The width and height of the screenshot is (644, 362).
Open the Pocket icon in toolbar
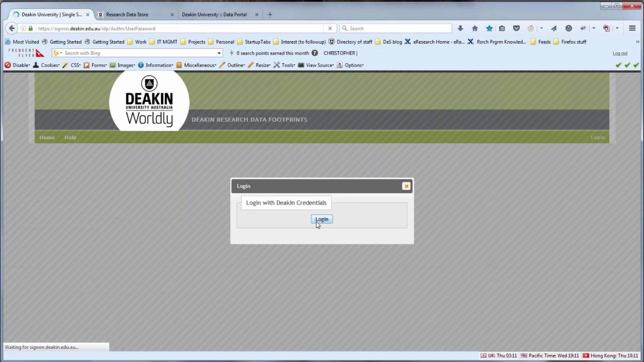pos(516,29)
